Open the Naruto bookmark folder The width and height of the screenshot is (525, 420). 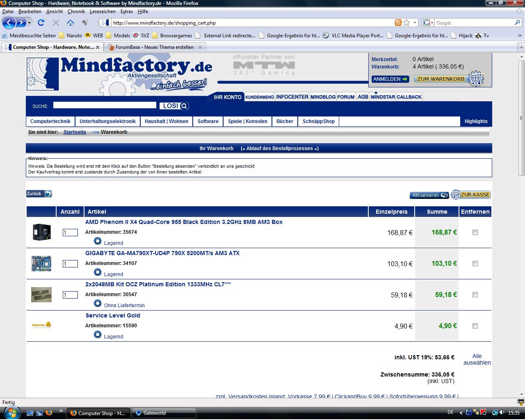(70, 36)
